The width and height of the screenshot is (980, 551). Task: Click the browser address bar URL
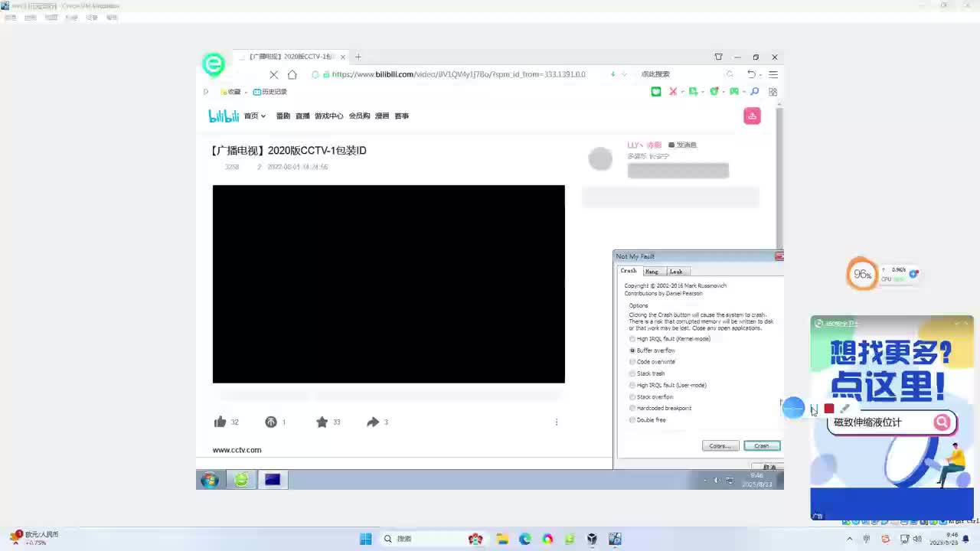click(459, 74)
